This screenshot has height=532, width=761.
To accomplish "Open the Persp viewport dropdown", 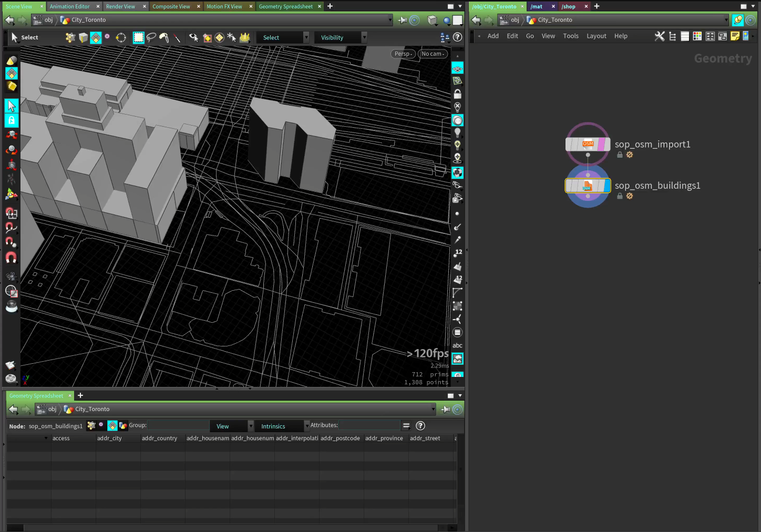I will pyautogui.click(x=403, y=54).
